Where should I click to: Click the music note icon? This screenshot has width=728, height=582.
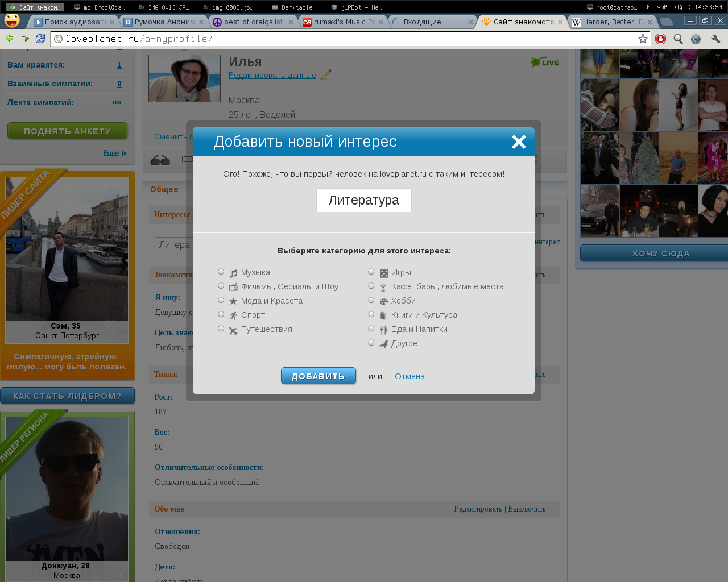tap(233, 273)
